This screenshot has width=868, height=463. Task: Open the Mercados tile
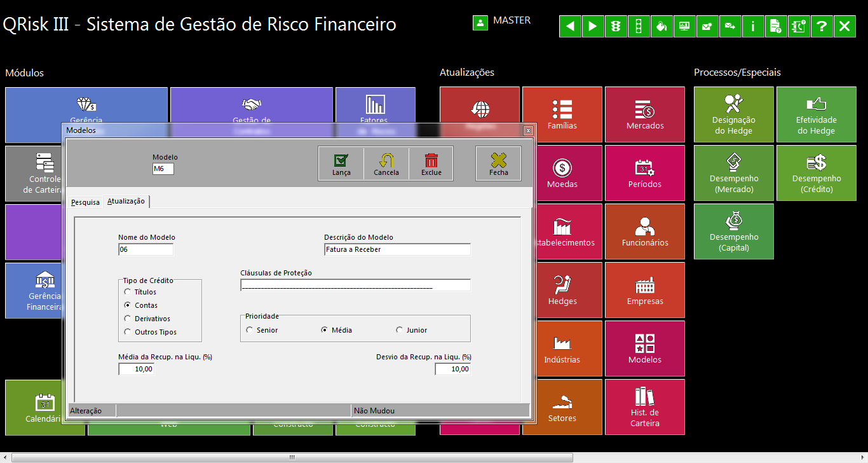645,114
